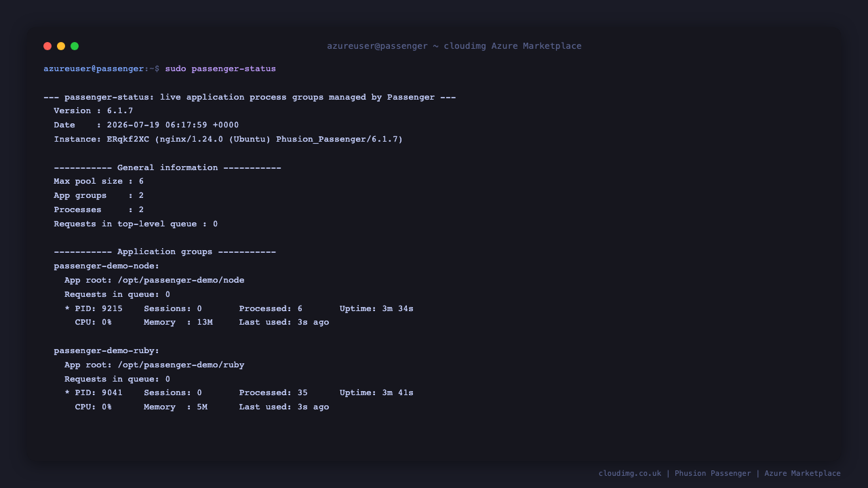Click the 'azureuser@passenger' prompt text
Screen dimensions: 868x488
94,69
